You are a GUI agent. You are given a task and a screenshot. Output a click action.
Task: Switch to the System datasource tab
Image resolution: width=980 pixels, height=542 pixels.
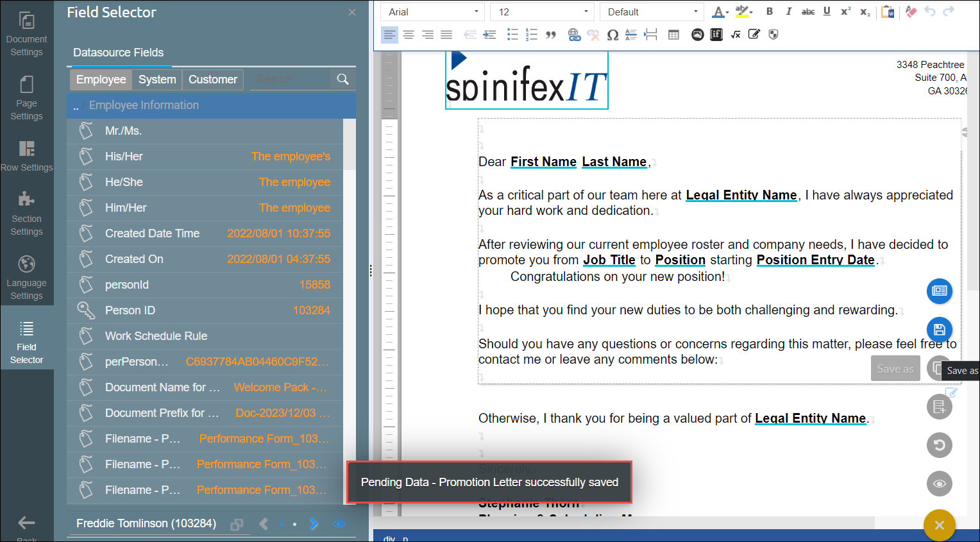click(x=157, y=80)
